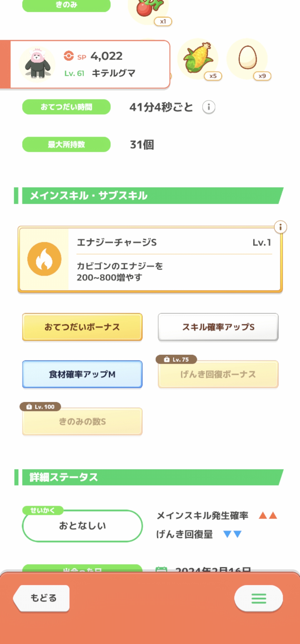Select おてつだいボーナス sub skill
Screen dimensions: 300x644
tap(82, 327)
